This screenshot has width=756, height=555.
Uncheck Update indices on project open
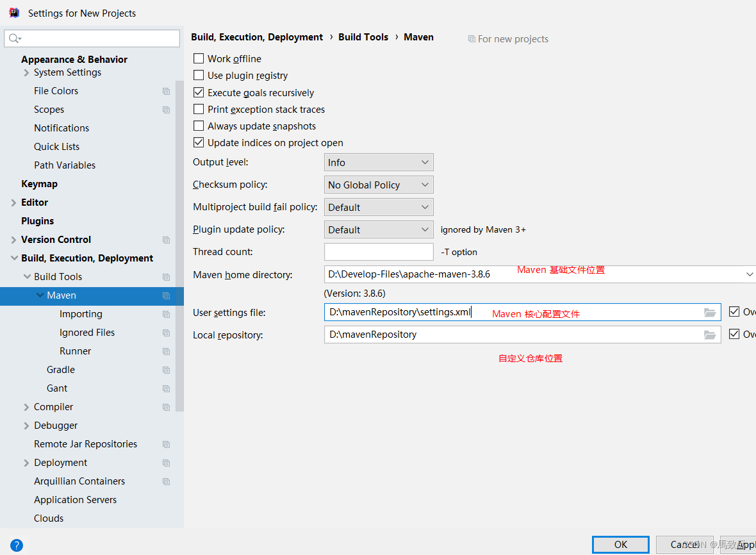tap(199, 142)
